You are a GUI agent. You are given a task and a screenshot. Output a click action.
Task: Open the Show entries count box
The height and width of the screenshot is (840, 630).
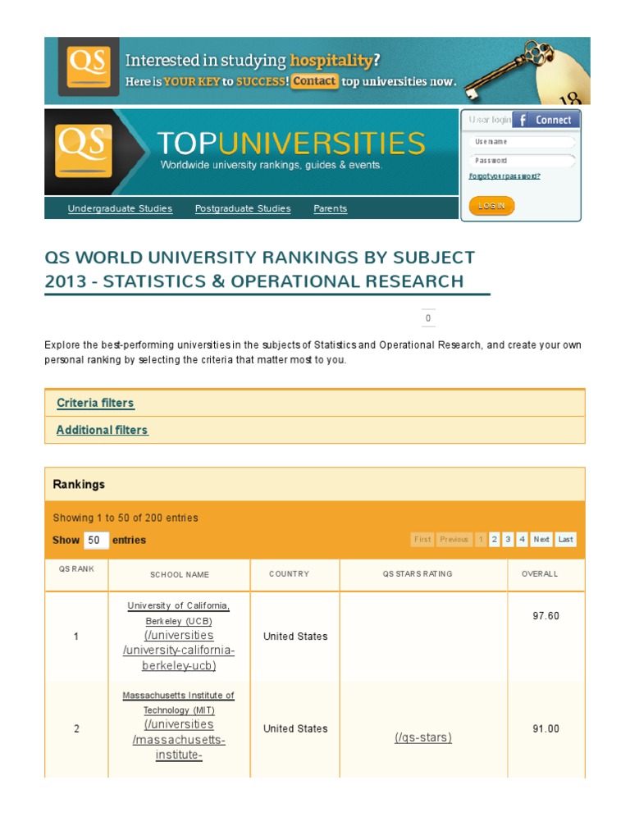96,540
